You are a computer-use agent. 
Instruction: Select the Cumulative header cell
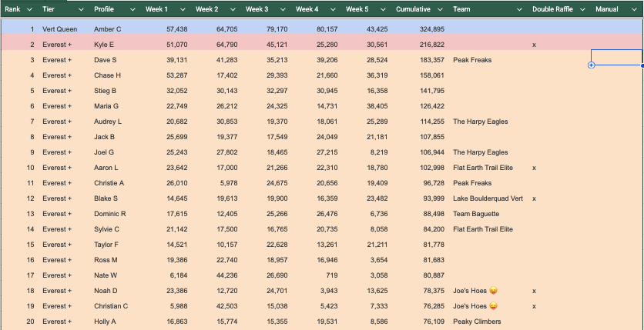pos(413,9)
